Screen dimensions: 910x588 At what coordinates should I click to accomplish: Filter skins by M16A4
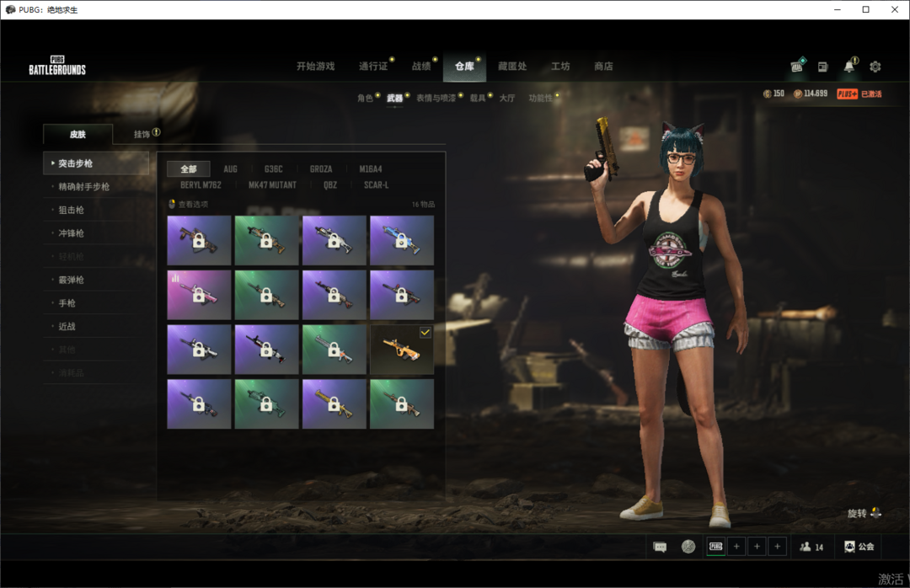click(370, 169)
